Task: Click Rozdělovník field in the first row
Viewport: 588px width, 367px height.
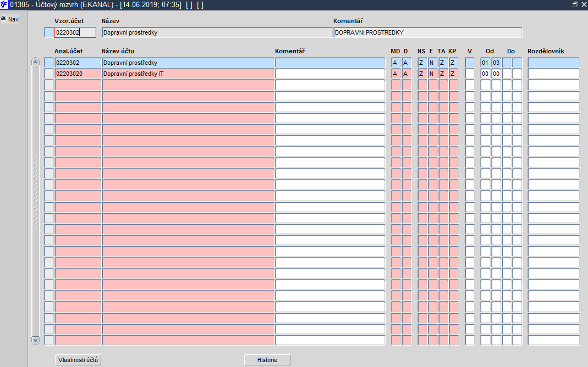Action: (554, 63)
